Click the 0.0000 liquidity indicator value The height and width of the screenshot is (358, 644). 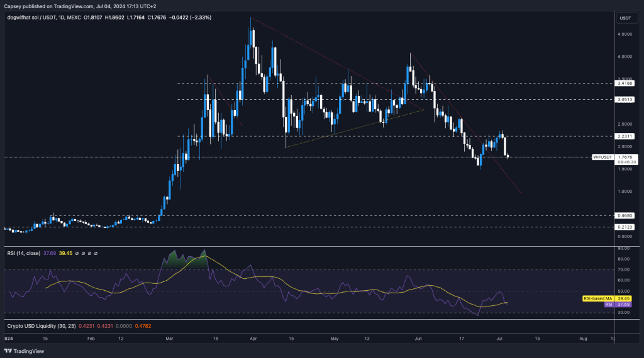(124, 326)
